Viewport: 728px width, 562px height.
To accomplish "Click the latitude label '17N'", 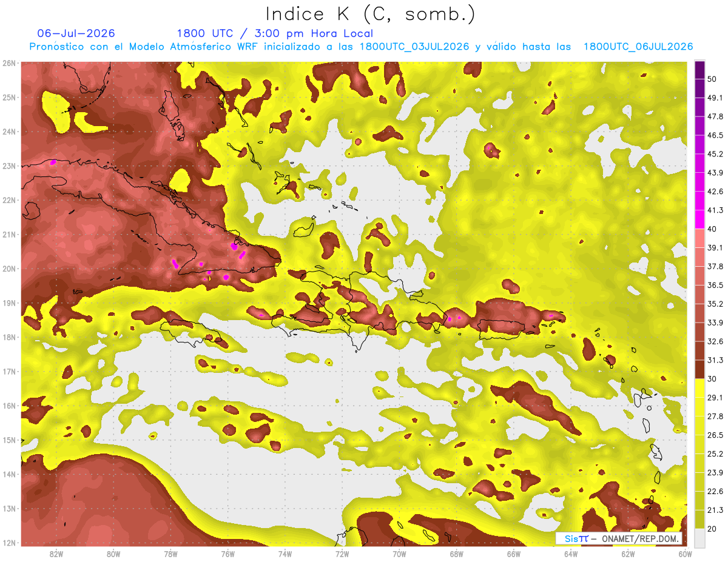I will click(x=9, y=371).
